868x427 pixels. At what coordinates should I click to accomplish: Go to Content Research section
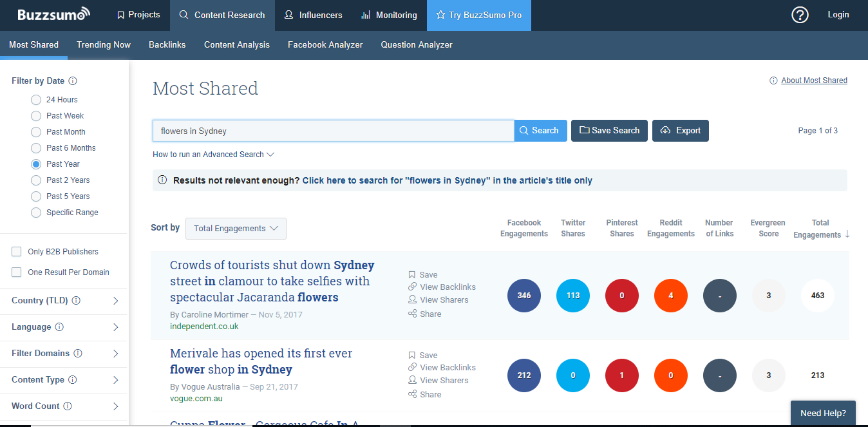[222, 15]
